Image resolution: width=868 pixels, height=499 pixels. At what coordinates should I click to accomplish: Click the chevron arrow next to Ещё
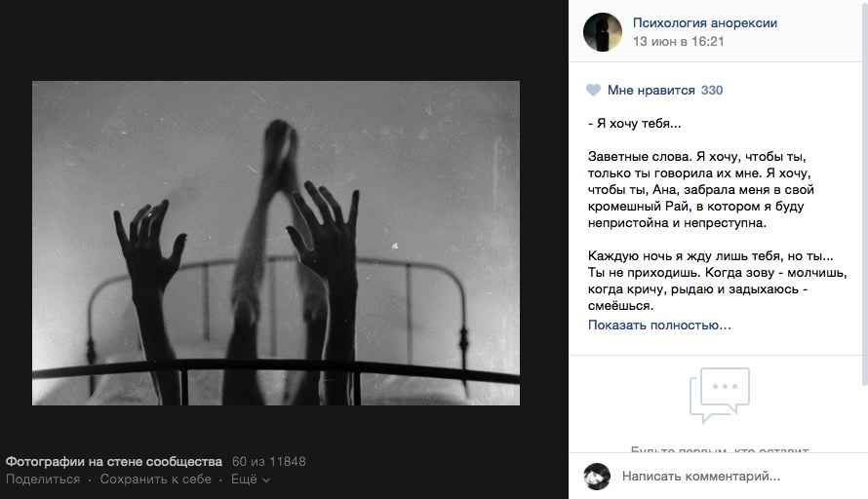point(265,480)
